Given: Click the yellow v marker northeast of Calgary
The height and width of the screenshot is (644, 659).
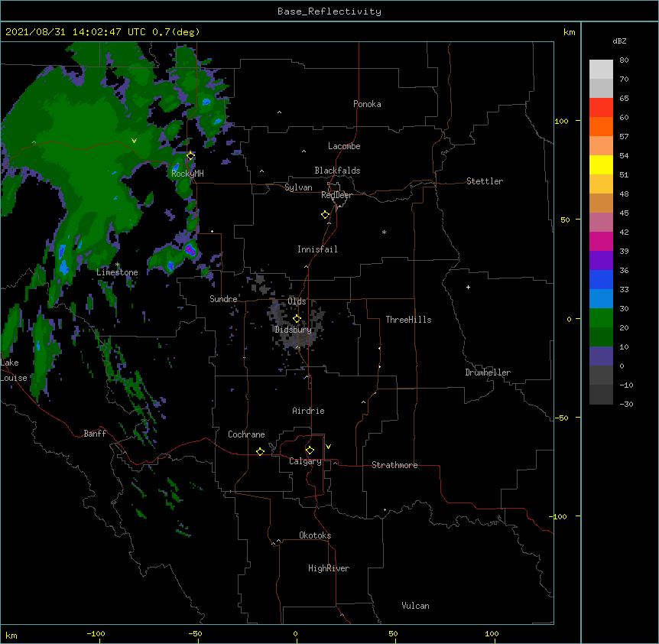Looking at the screenshot, I should click(x=328, y=447).
